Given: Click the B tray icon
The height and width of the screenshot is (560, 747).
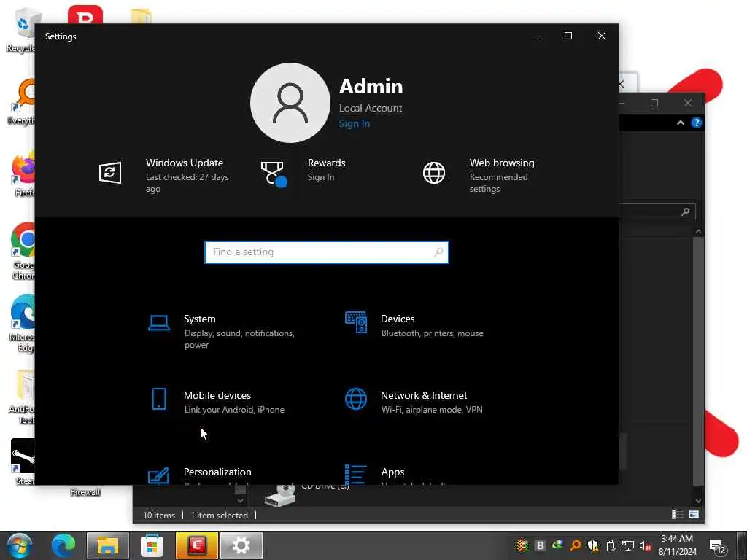Looking at the screenshot, I should pos(541,545).
